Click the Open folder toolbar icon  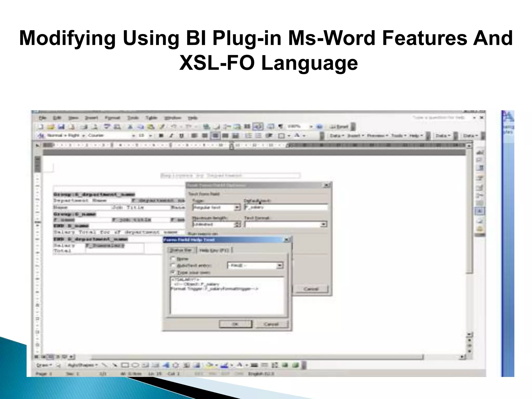(51, 127)
